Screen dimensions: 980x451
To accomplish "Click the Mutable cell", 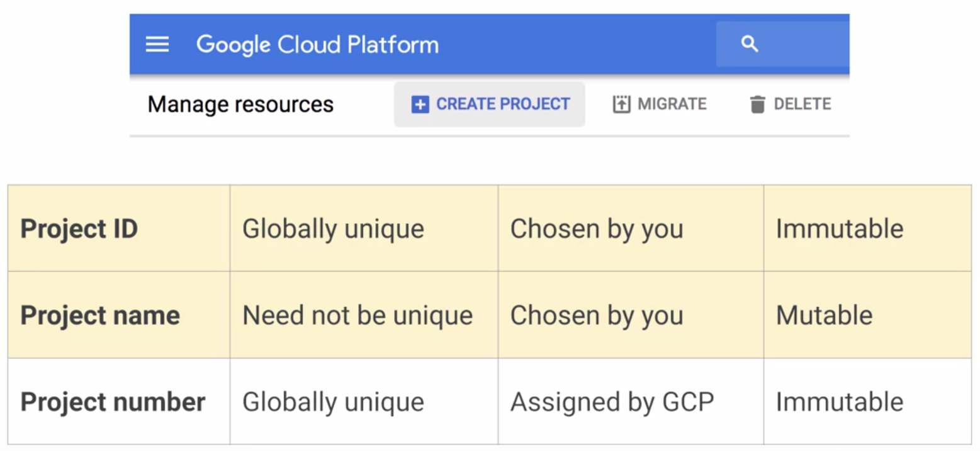I will click(x=867, y=315).
